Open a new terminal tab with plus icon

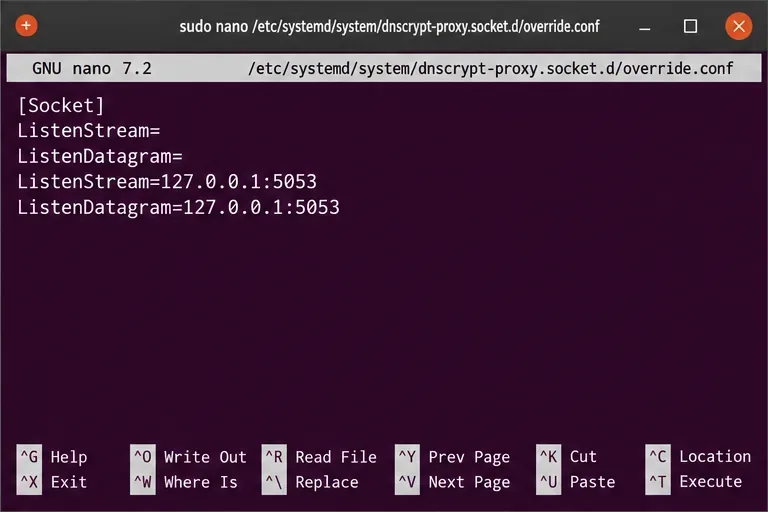click(x=26, y=25)
